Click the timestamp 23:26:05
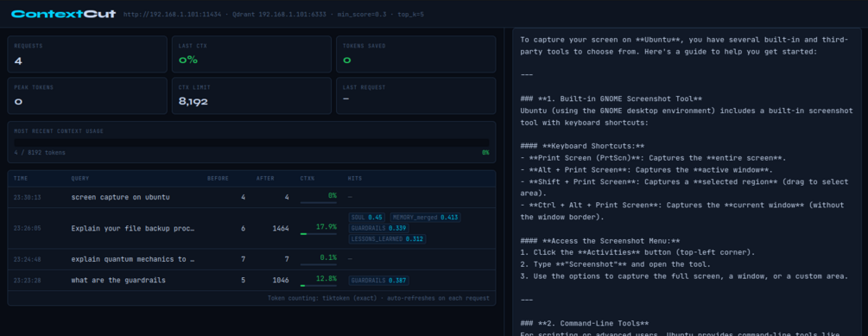The image size is (868, 336). point(28,228)
